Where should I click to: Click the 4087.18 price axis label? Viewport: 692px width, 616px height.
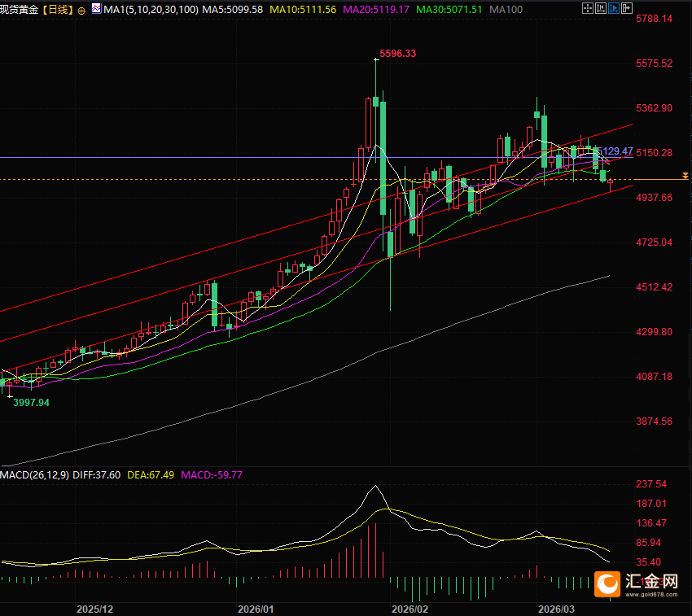coord(654,377)
